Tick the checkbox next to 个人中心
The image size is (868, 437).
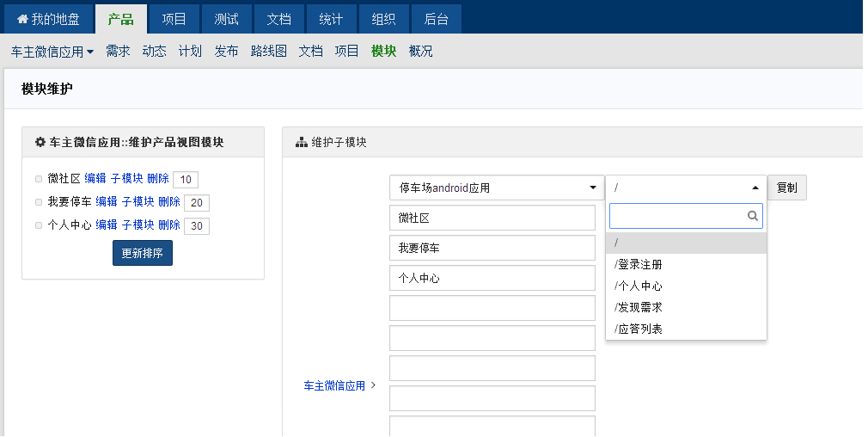point(38,225)
